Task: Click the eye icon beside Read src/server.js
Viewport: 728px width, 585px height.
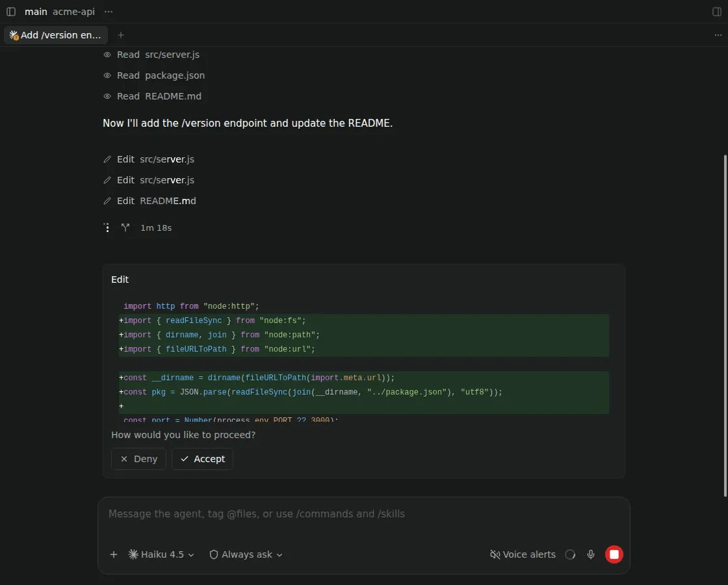Action: [107, 55]
